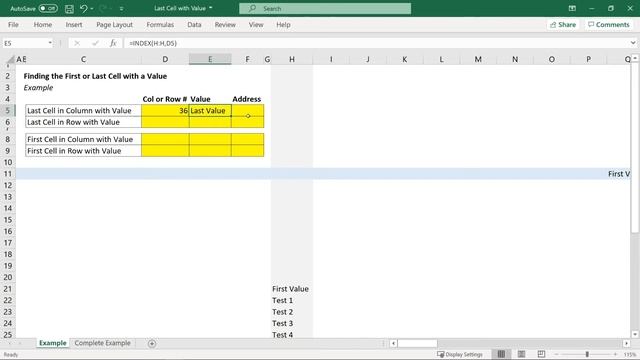The height and width of the screenshot is (360, 640).
Task: Select column D header
Action: coord(165,59)
